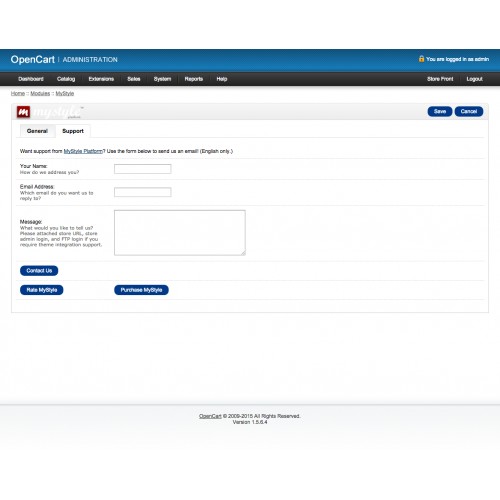
Task: Click the padlock icon in the header
Action: point(421,59)
